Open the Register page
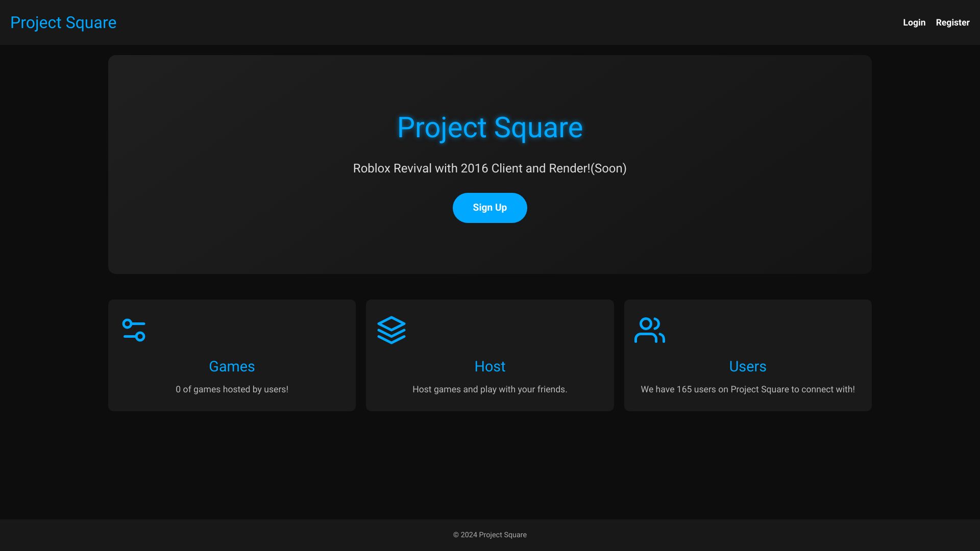Viewport: 980px width, 551px height. 952,22
